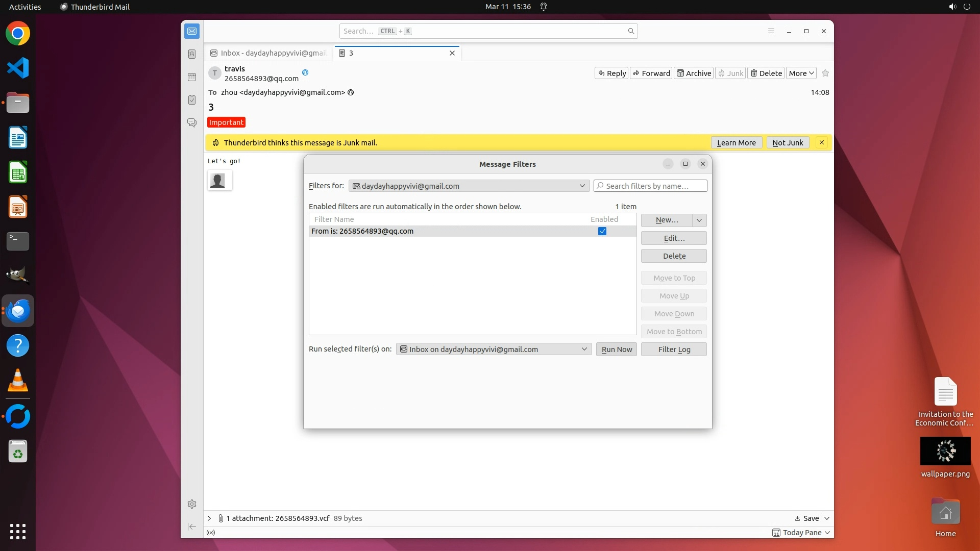Collapse the spaces toolbar
Image resolution: width=980 pixels, height=551 pixels.
pyautogui.click(x=192, y=527)
